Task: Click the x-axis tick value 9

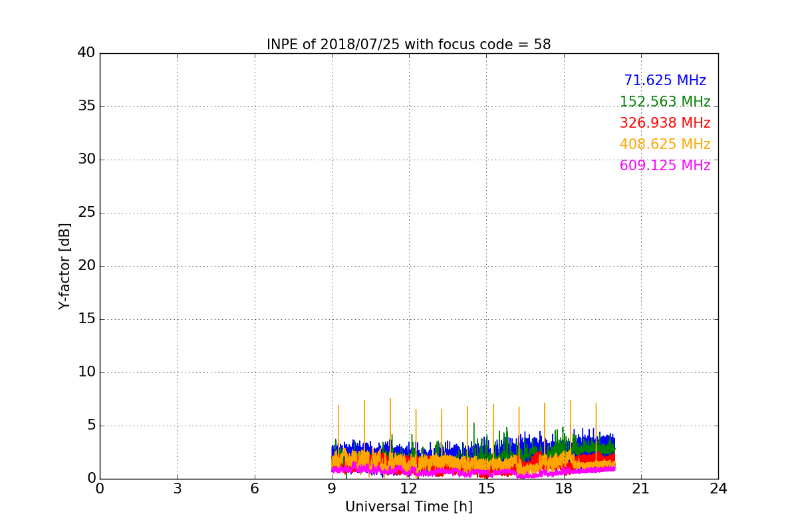Action: (x=332, y=489)
